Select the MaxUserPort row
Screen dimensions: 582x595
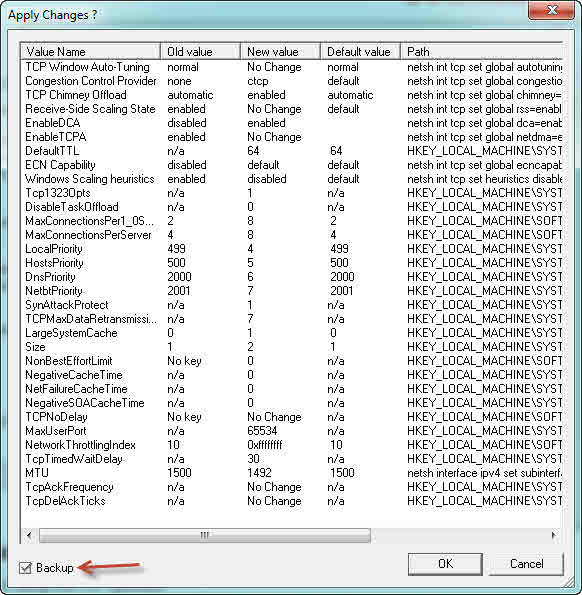291,431
